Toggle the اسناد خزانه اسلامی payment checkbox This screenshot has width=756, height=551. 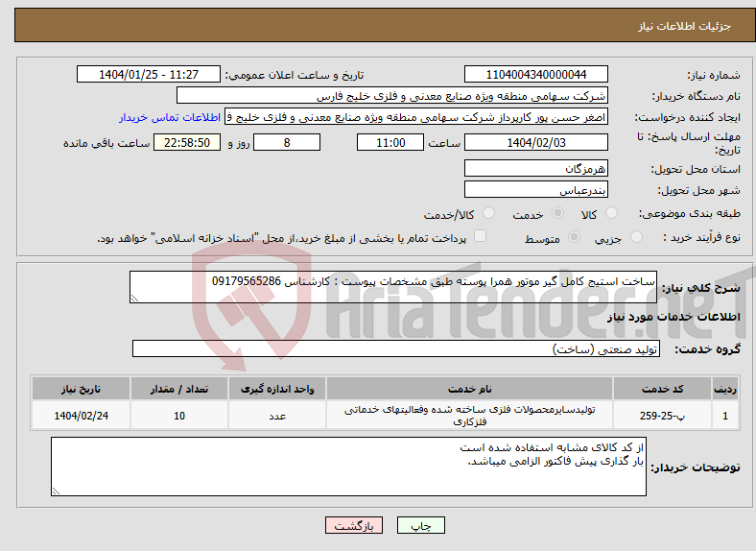(480, 236)
